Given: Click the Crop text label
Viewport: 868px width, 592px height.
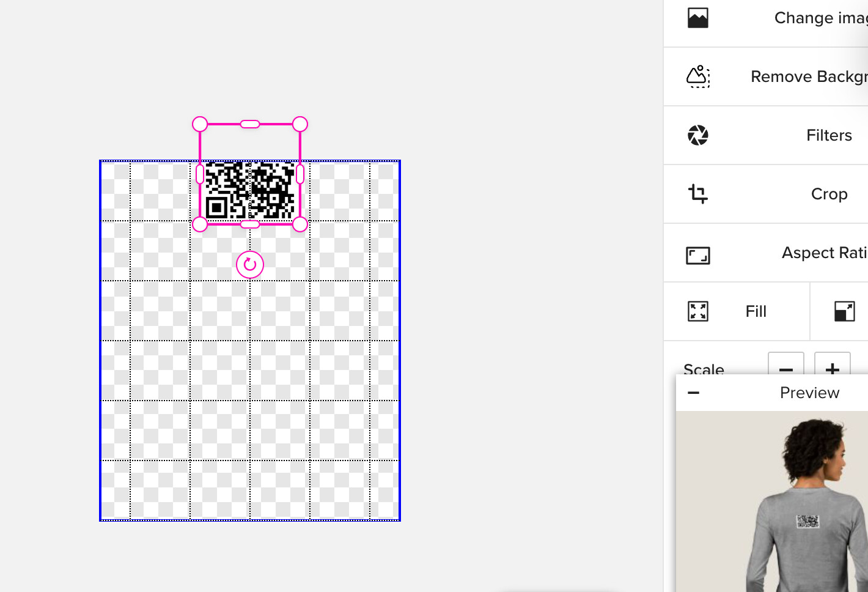Looking at the screenshot, I should (x=829, y=194).
